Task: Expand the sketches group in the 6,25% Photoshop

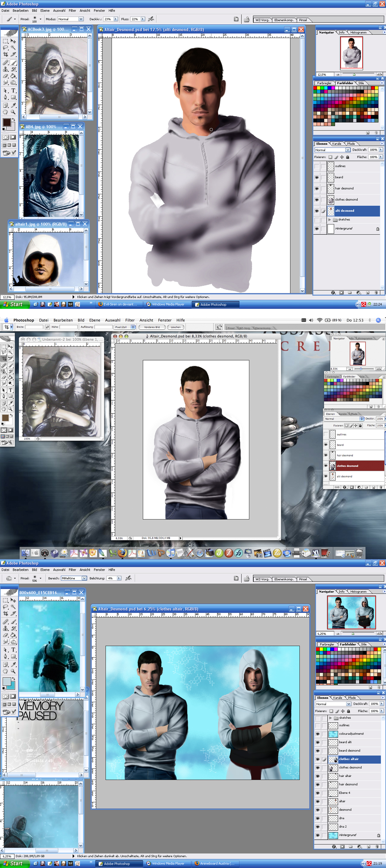Action: pyautogui.click(x=331, y=718)
